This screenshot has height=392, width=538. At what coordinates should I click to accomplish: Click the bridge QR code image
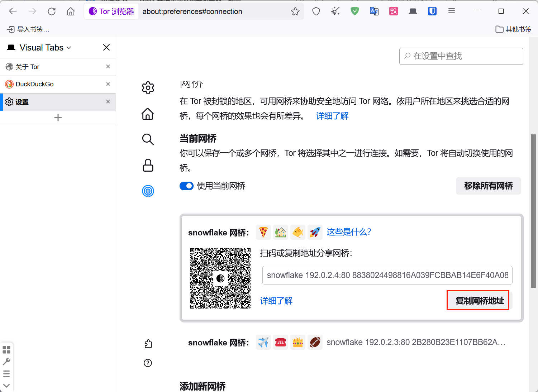coord(220,278)
